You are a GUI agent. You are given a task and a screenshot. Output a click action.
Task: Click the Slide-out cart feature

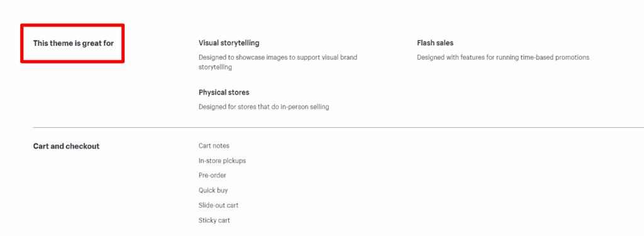point(218,205)
